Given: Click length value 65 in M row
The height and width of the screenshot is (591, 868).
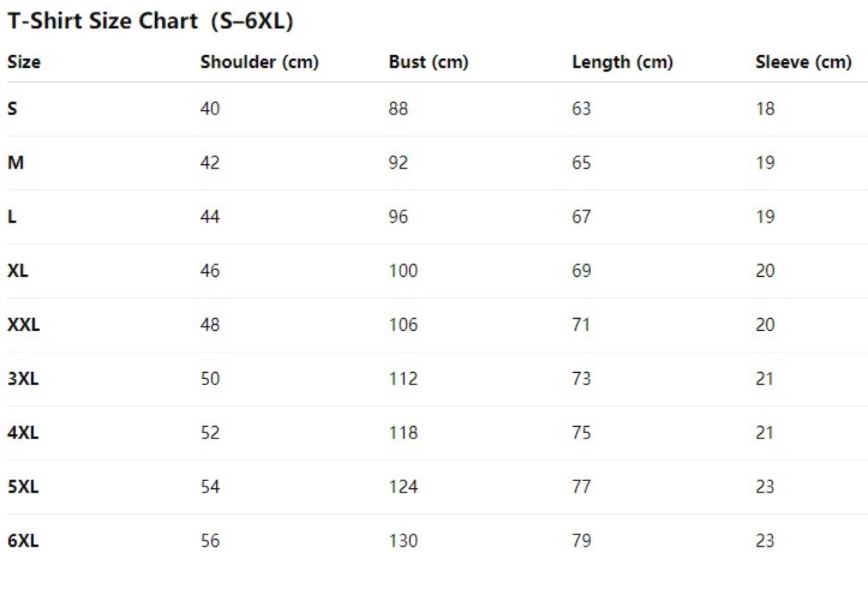Looking at the screenshot, I should click(581, 162).
